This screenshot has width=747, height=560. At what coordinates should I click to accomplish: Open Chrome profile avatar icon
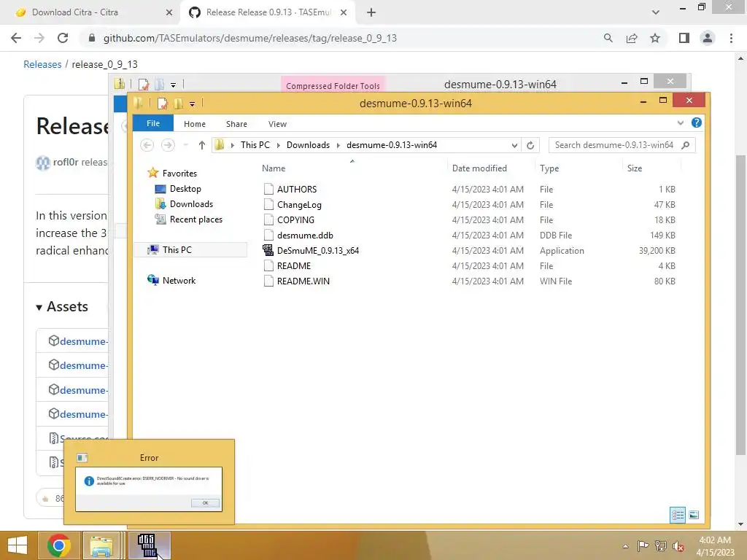click(708, 38)
